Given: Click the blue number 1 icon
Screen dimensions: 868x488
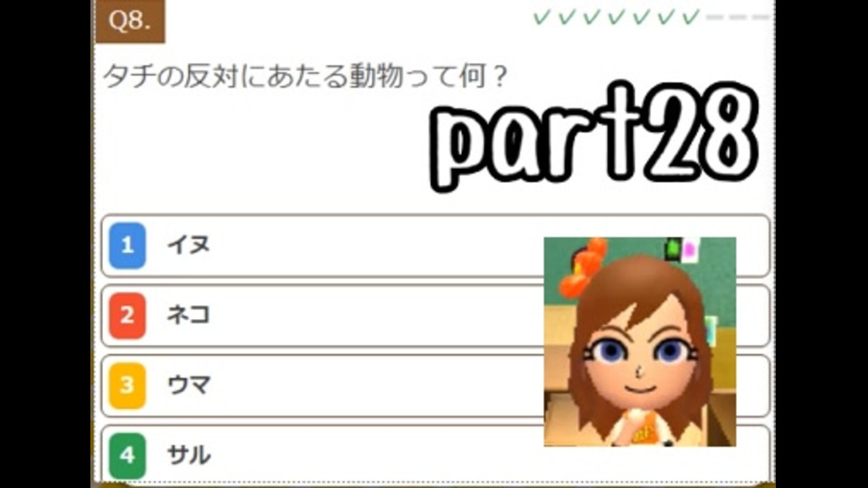Looking at the screenshot, I should (127, 246).
